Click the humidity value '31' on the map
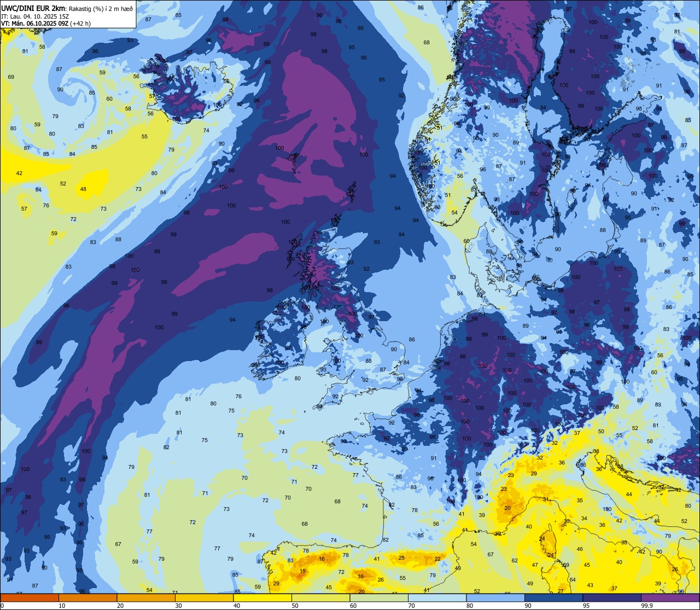This screenshot has height=610, width=700. (546, 499)
